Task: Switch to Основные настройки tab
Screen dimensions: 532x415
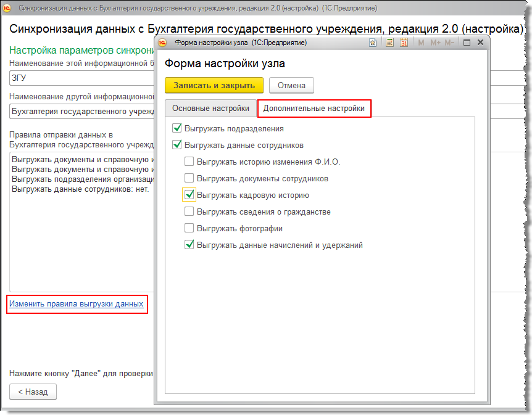Action: pyautogui.click(x=210, y=108)
